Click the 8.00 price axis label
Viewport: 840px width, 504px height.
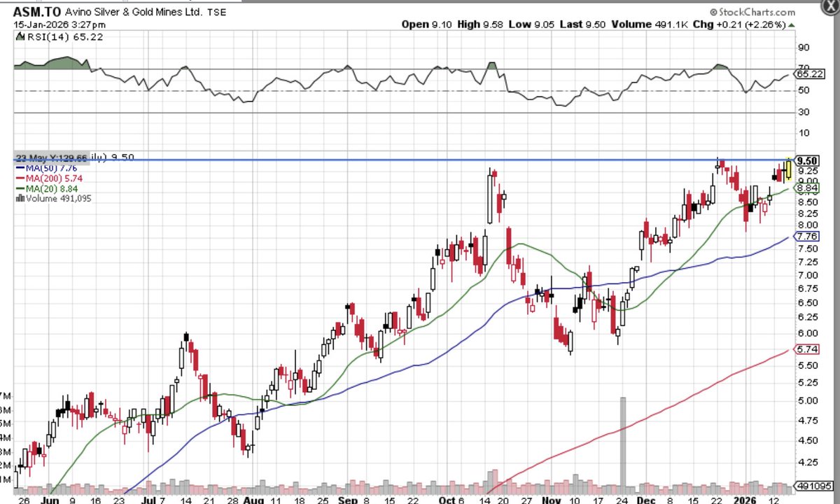point(807,224)
